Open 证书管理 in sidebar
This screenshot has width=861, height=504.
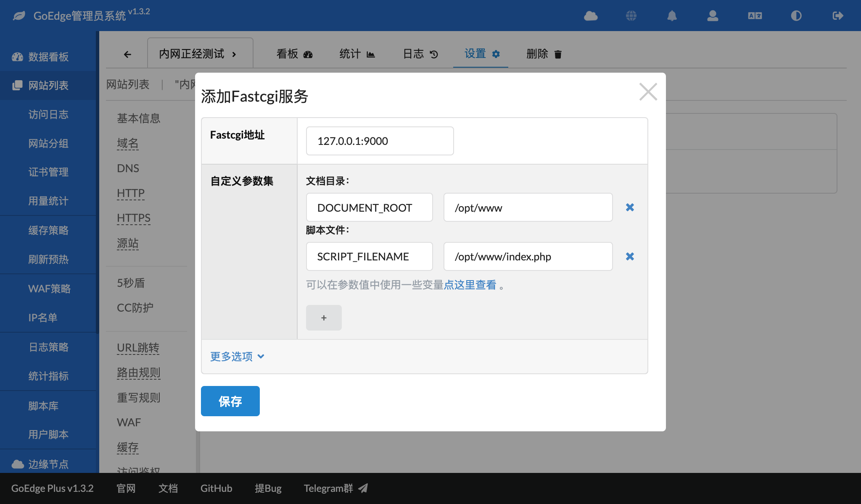pos(48,172)
